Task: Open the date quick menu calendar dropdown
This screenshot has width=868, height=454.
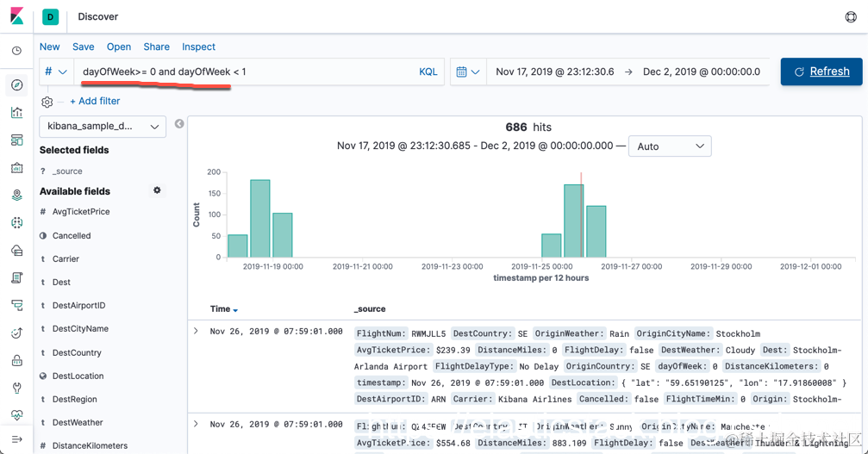Action: 468,72
